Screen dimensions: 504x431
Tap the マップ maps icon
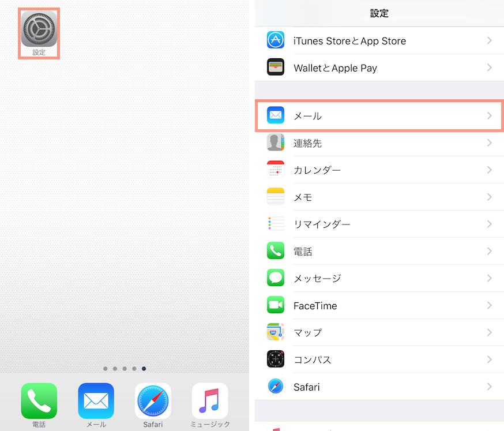[x=276, y=332]
